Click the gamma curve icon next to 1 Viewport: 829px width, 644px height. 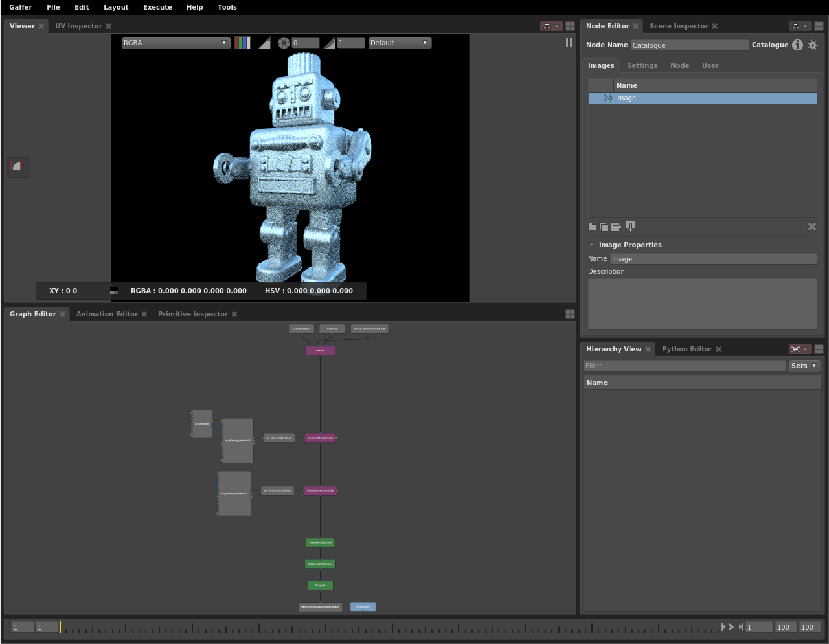point(329,43)
